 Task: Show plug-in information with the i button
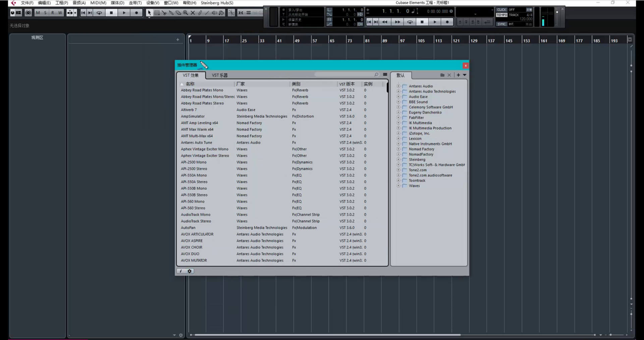pyautogui.click(x=181, y=271)
